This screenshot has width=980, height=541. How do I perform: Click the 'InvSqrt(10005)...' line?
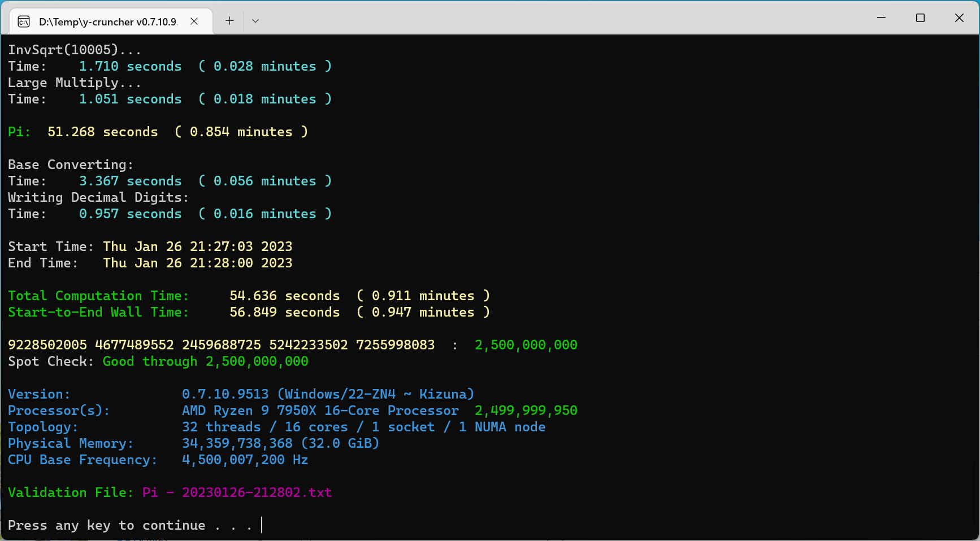pyautogui.click(x=75, y=50)
